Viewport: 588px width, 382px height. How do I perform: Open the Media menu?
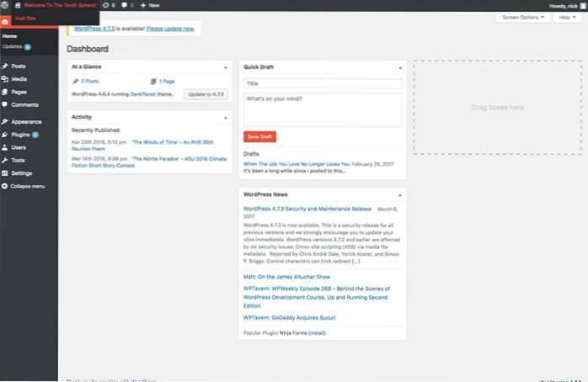19,79
